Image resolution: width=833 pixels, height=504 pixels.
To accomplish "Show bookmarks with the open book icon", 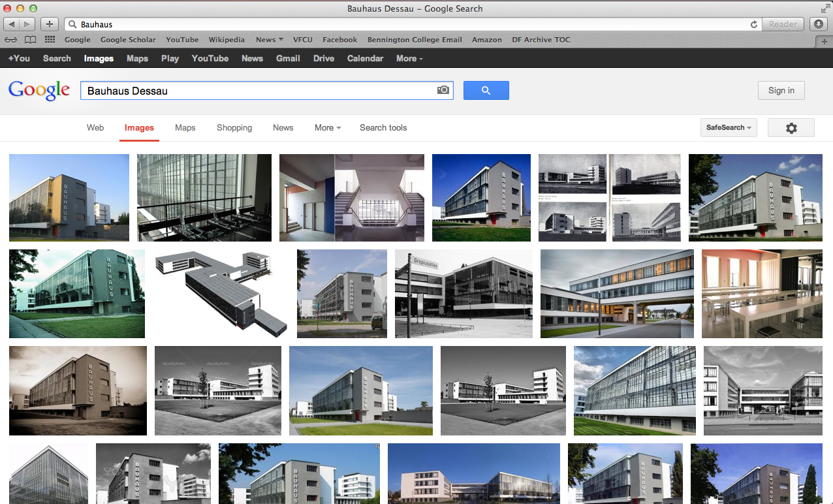I will click(x=30, y=40).
